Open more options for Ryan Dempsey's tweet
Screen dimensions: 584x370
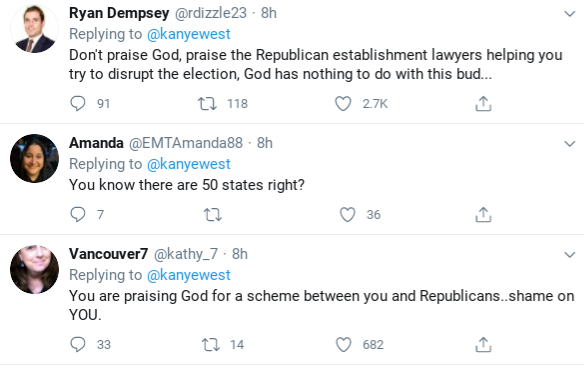click(x=569, y=14)
